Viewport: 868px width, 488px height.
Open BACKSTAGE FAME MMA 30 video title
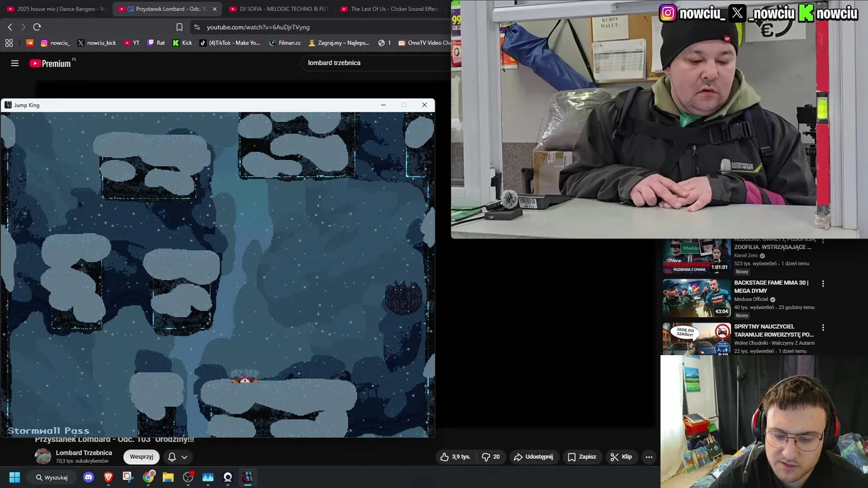tap(772, 287)
